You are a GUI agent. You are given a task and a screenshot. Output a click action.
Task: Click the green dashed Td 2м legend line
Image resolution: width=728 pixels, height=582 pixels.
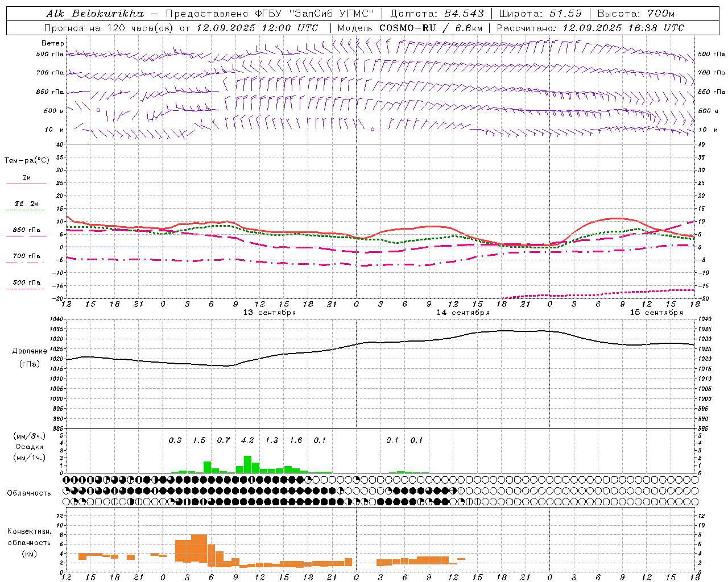click(26, 210)
